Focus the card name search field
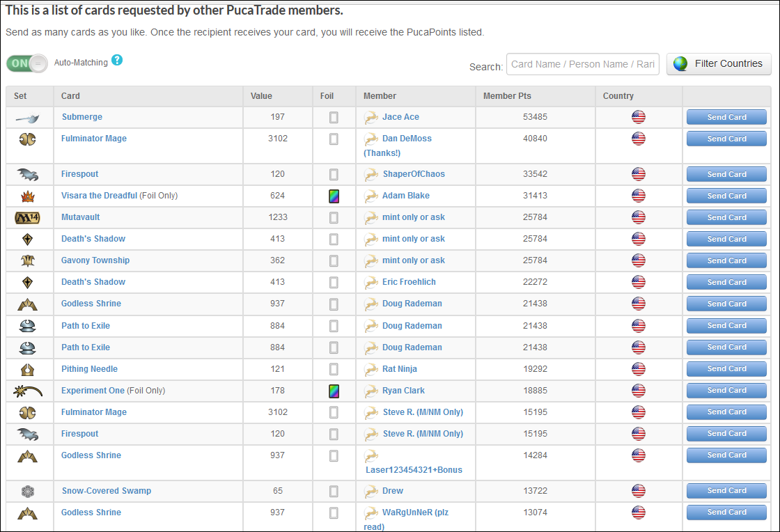Viewport: 780px width, 532px height. [582, 64]
